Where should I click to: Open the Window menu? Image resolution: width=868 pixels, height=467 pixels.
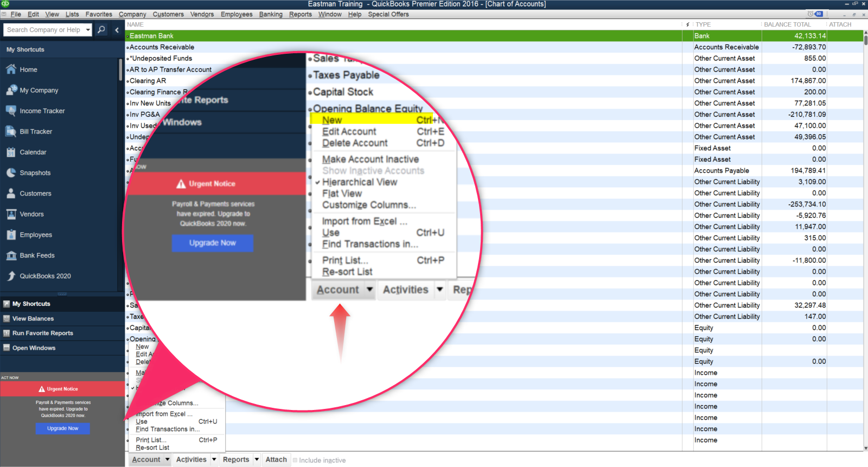pos(330,14)
